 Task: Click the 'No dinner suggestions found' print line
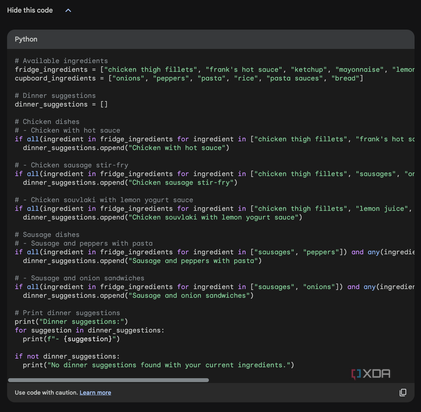pos(159,365)
